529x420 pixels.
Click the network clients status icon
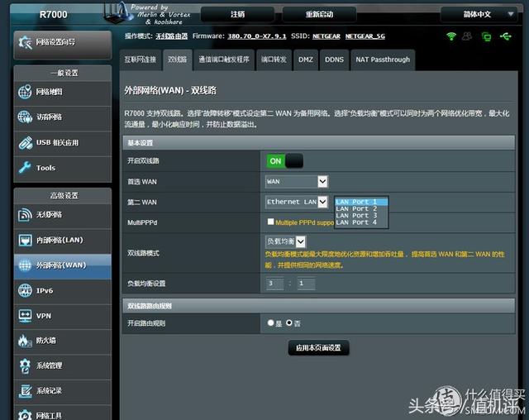pyautogui.click(x=486, y=36)
